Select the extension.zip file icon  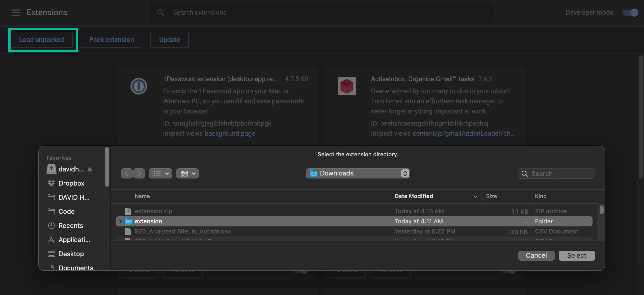[128, 211]
